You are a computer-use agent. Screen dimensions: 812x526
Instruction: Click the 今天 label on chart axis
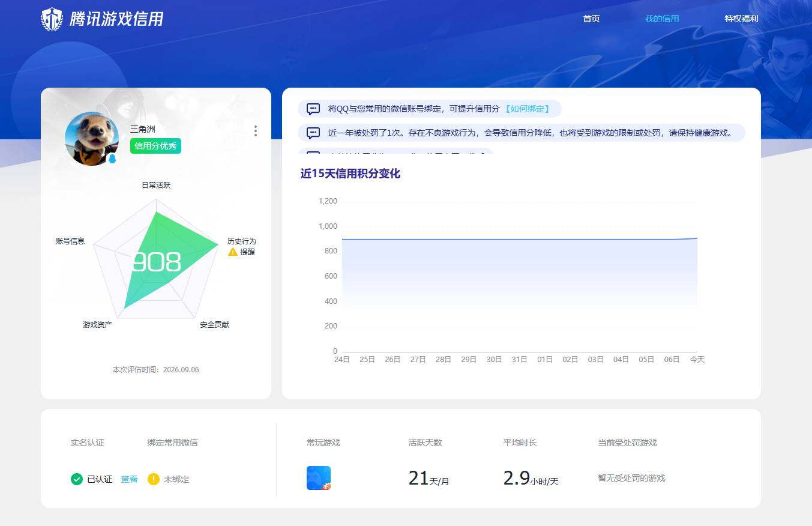pos(697,360)
